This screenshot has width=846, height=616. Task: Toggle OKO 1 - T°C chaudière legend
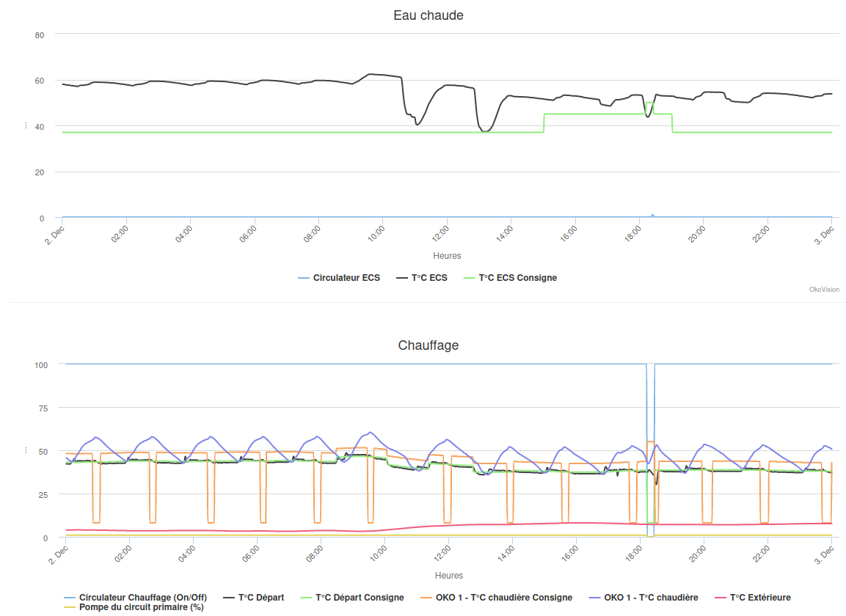pos(643,597)
